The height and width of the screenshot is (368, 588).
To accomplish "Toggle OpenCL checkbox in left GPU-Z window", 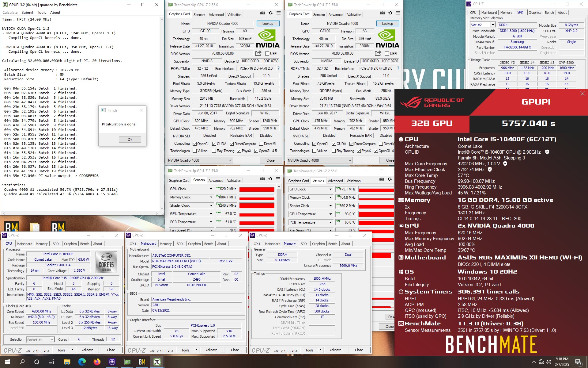I will pyautogui.click(x=194, y=144).
